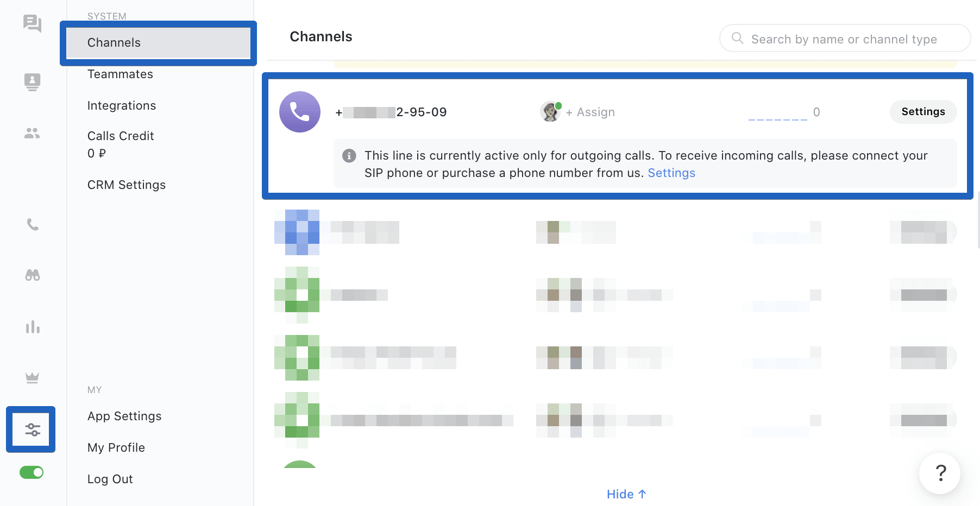The height and width of the screenshot is (506, 980).
Task: Follow the Settings link in the notice
Action: click(x=671, y=173)
